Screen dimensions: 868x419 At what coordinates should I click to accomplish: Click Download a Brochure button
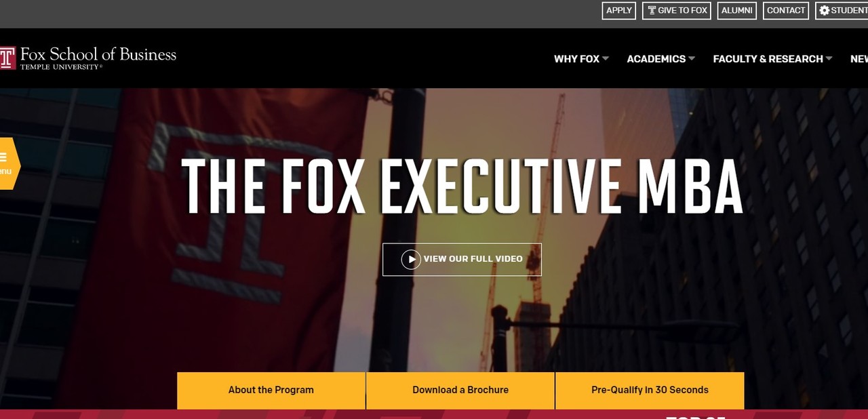click(460, 391)
